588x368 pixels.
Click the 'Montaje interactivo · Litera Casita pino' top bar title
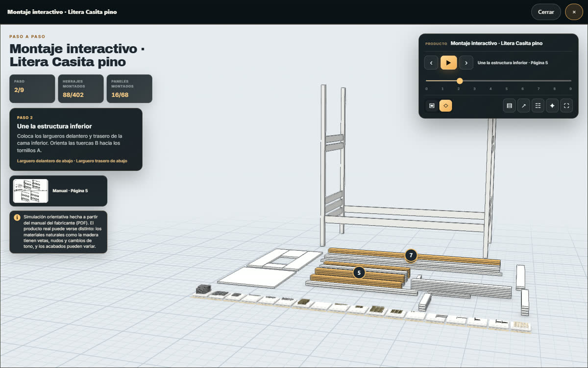click(x=62, y=12)
